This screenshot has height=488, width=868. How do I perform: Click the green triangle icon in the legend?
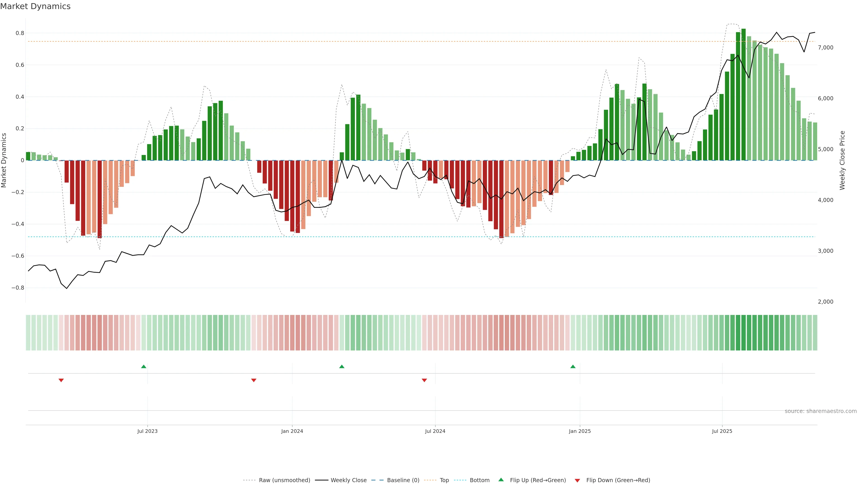point(501,480)
